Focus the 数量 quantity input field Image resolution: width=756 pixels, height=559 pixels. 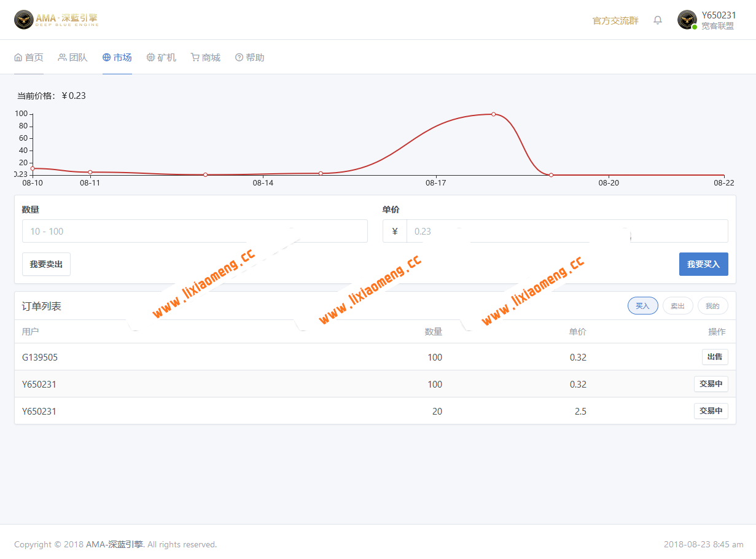(x=195, y=232)
